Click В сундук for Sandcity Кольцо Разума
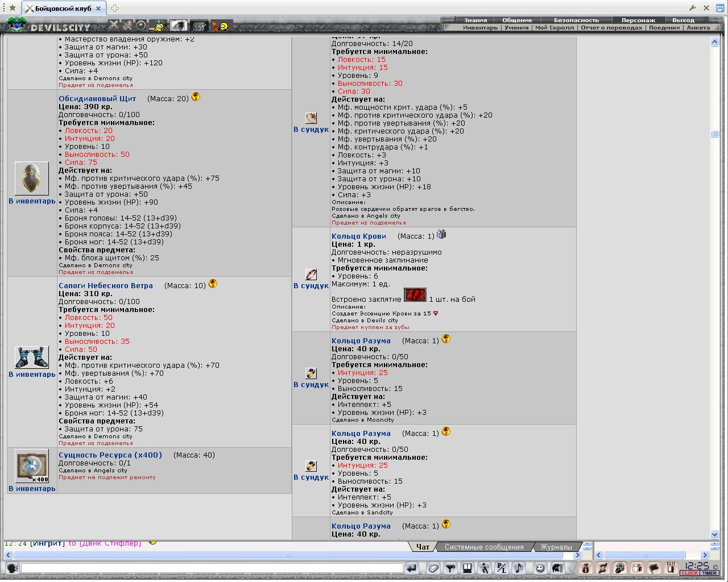This screenshot has height=582, width=728. pyautogui.click(x=311, y=477)
